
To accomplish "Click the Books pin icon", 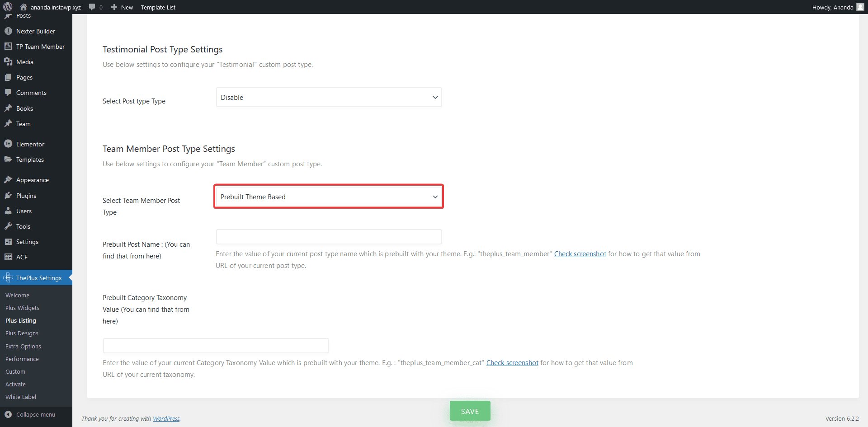I will pyautogui.click(x=8, y=108).
